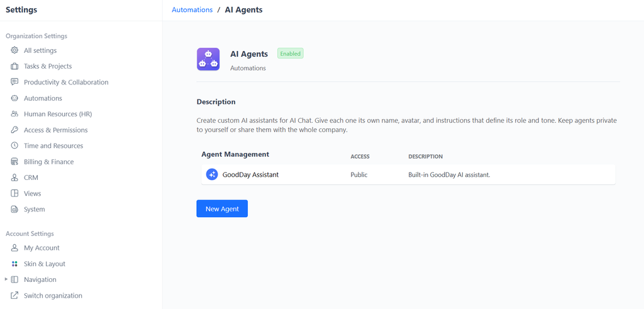Click the DESCRIPTION column header
Viewport: 644px width, 309px height.
tap(426, 157)
